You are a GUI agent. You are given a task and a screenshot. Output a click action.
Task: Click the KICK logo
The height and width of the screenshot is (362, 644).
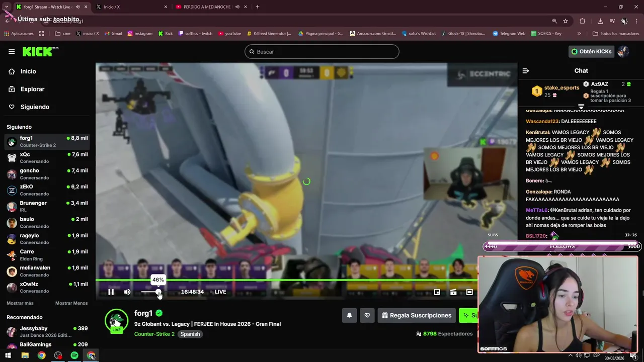point(40,51)
